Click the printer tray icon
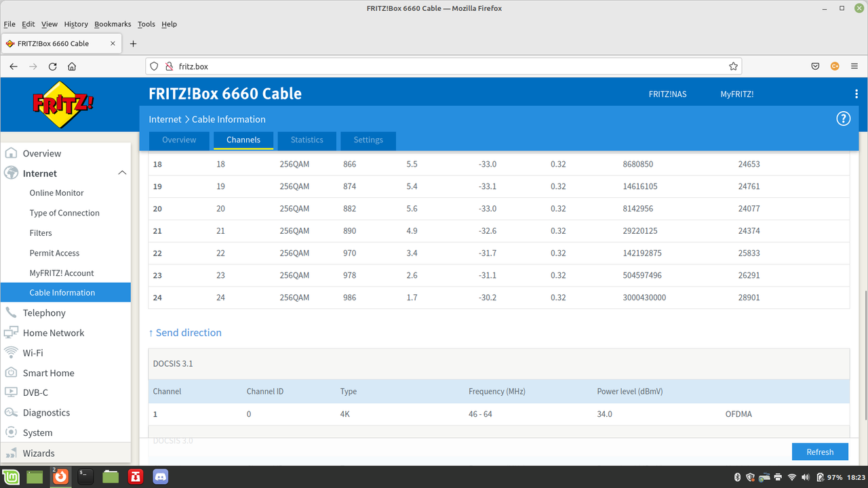 [x=778, y=477]
